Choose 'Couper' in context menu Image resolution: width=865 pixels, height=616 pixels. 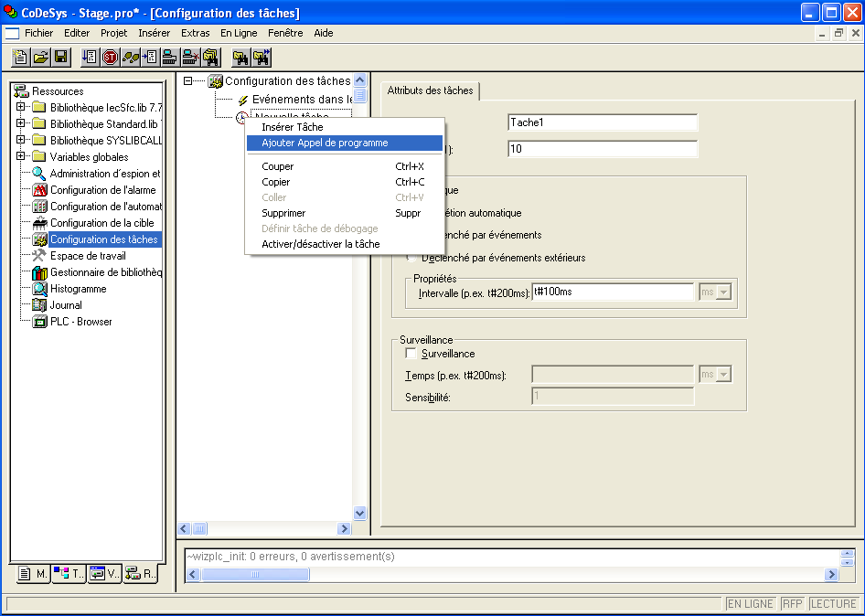[345, 166]
